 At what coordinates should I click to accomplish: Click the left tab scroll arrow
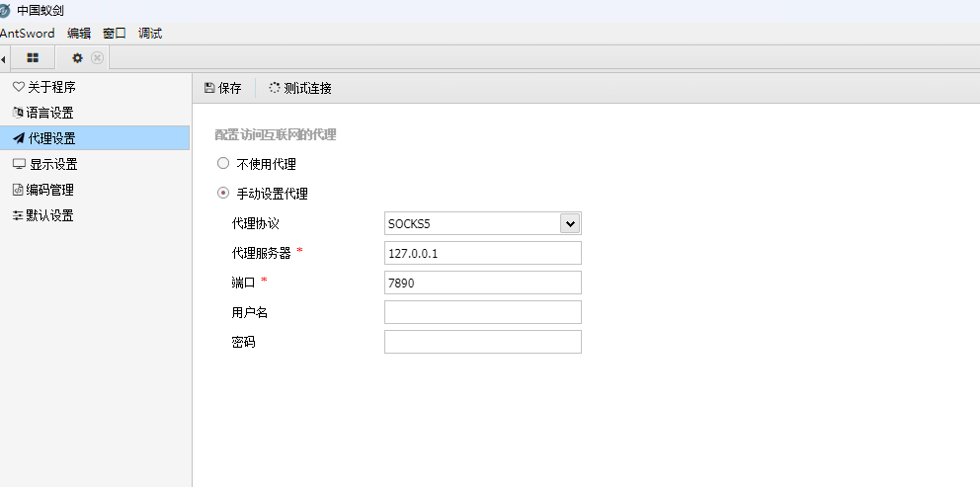(x=4, y=59)
